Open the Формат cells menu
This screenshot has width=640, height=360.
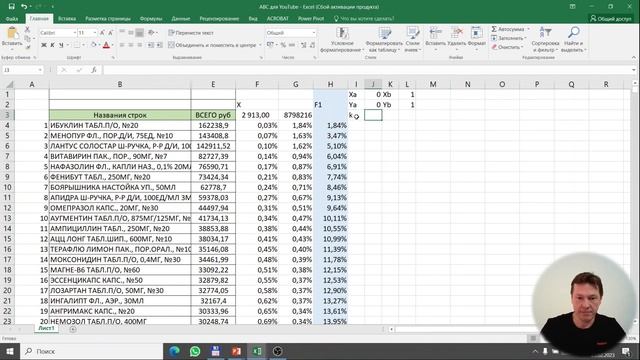476,38
